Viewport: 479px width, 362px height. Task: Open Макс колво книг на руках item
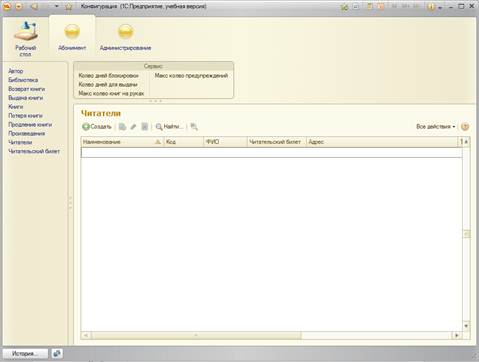pos(111,94)
